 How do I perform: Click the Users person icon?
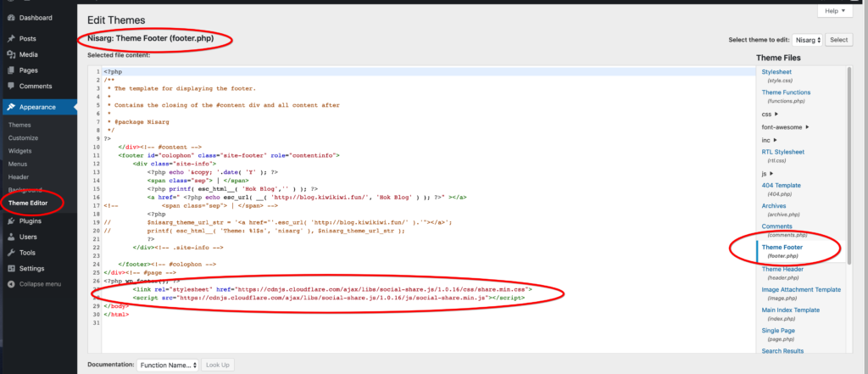click(x=11, y=237)
